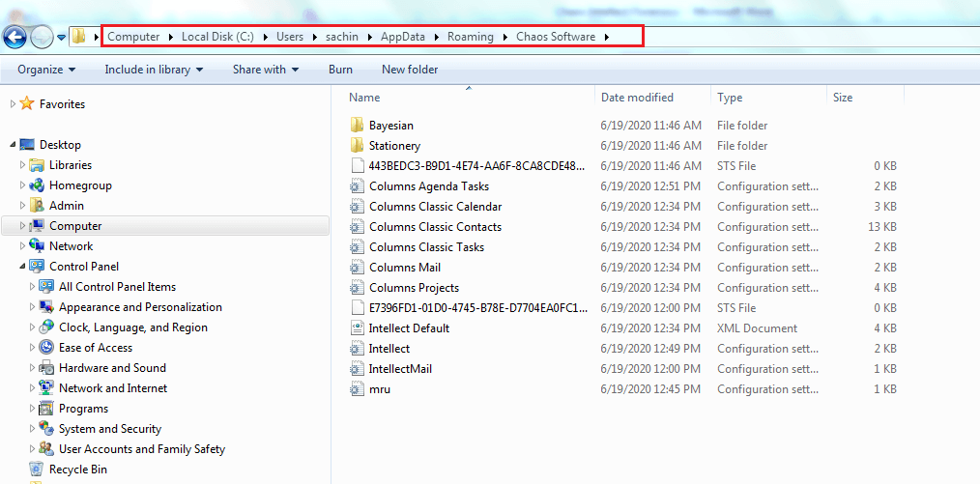Image resolution: width=980 pixels, height=484 pixels.
Task: Click the Control Panel icon
Action: click(x=37, y=266)
